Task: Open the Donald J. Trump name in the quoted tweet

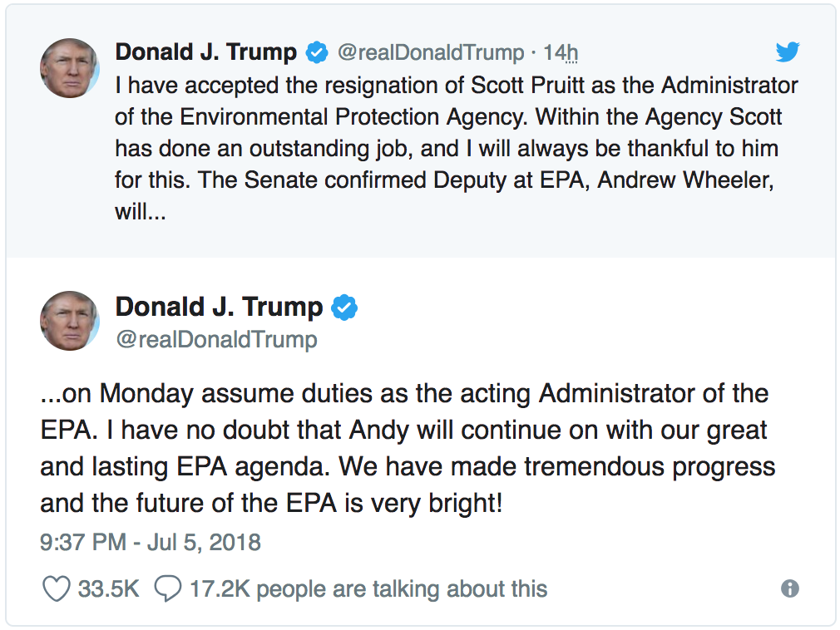Action: (x=205, y=52)
